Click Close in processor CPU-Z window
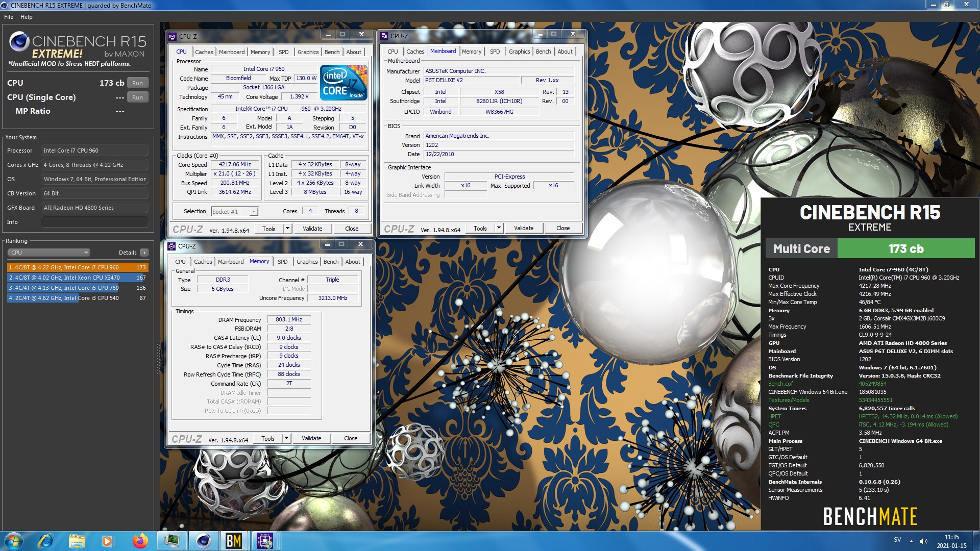The width and height of the screenshot is (980, 551). [352, 229]
